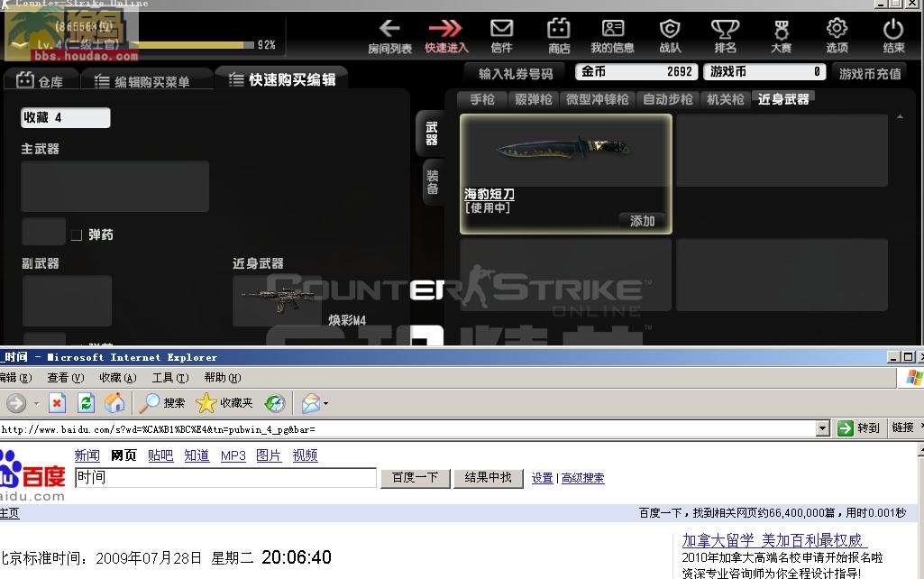924x579 pixels.
Task: Open rankings (排名) trophy icon
Action: point(725,28)
